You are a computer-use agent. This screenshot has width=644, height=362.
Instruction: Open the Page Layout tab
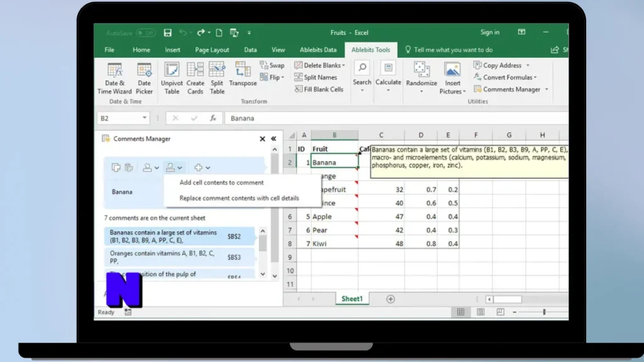(x=212, y=50)
